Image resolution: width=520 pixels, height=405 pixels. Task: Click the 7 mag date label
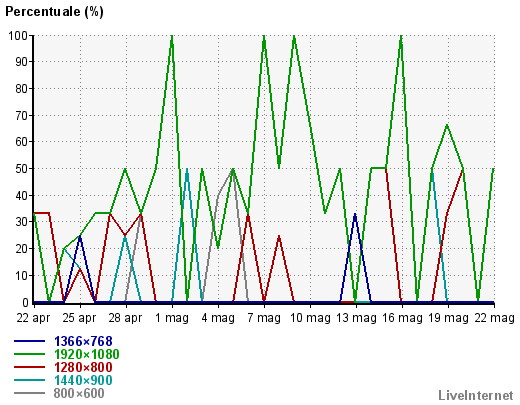point(264,318)
